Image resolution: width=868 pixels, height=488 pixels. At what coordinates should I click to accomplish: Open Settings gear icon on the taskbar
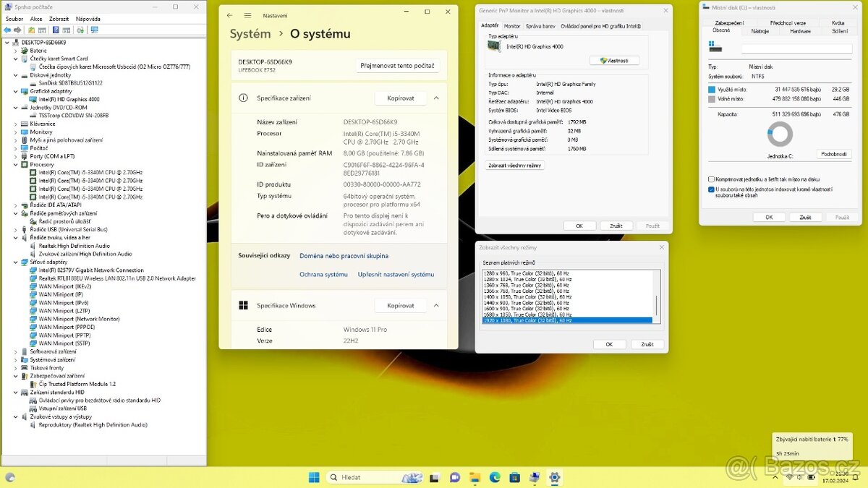click(x=554, y=477)
